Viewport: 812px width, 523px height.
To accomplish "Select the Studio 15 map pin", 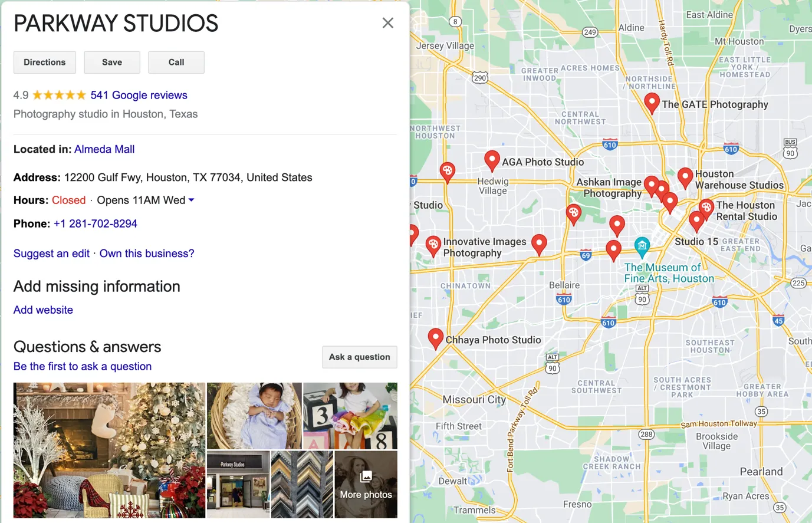I will coord(696,221).
